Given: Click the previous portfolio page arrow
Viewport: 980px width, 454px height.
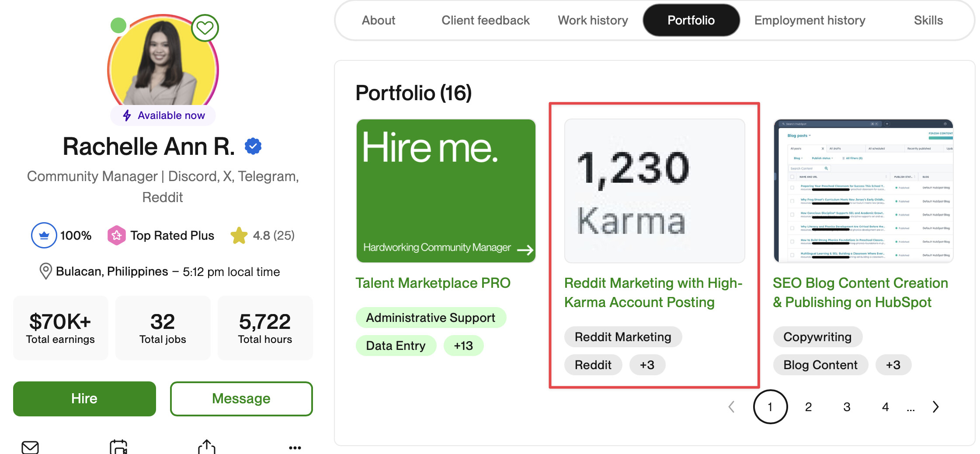Looking at the screenshot, I should pyautogui.click(x=731, y=407).
